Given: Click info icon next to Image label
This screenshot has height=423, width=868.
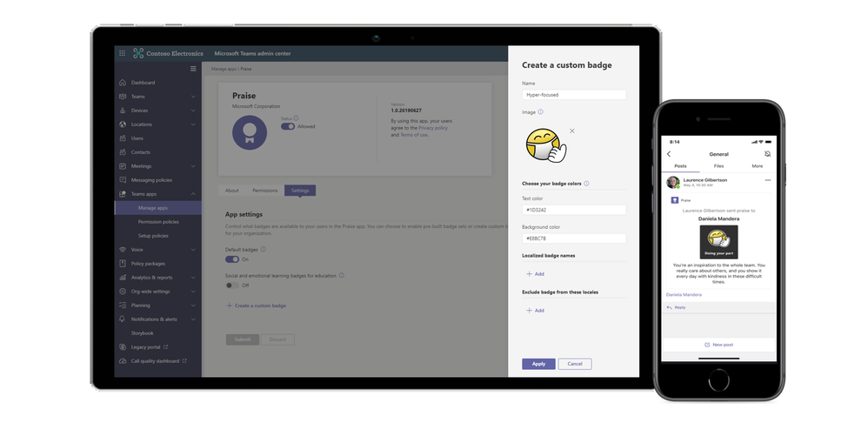Looking at the screenshot, I should [540, 111].
